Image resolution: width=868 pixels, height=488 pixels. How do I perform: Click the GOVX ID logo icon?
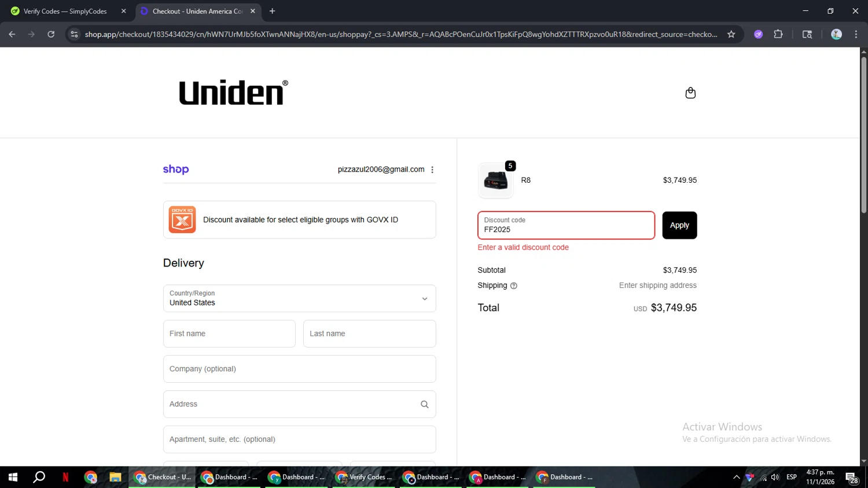[182, 220]
